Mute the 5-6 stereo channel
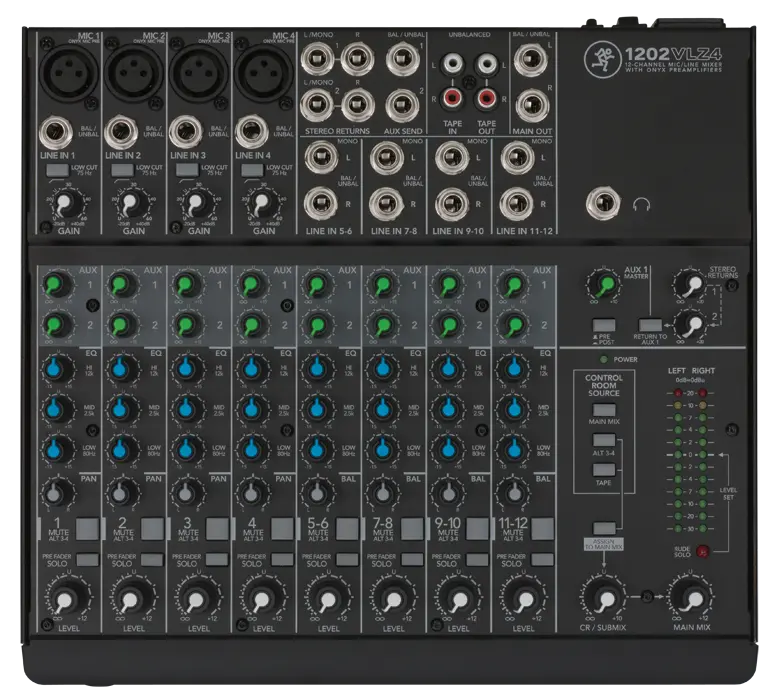The height and width of the screenshot is (700, 773). pos(347,527)
